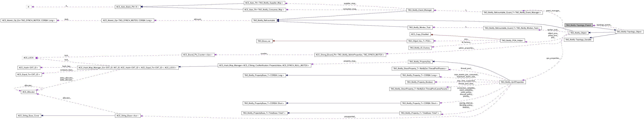644x124 pixels.
Task: Open TAO_Notify_PropertyBase_T< CORBA::Long > node
Action: point(264,75)
